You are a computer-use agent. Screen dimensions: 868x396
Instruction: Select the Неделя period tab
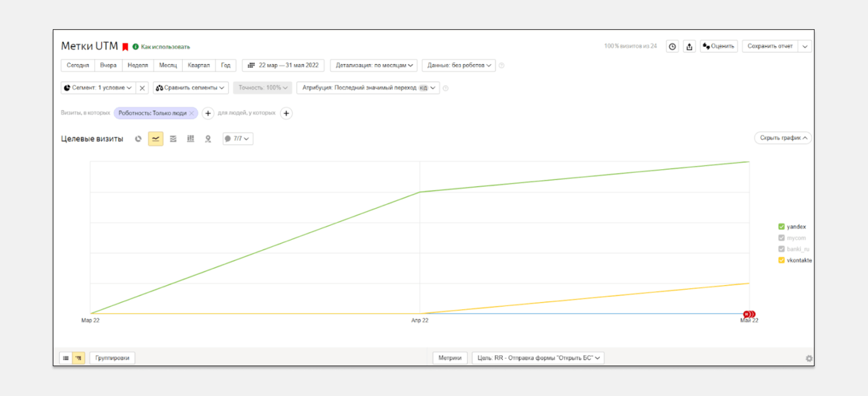[138, 65]
